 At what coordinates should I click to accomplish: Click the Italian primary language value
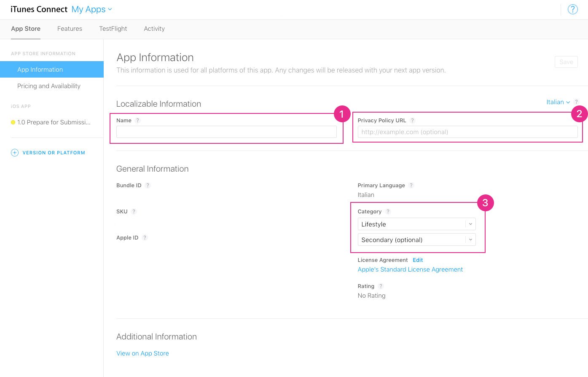pos(366,195)
